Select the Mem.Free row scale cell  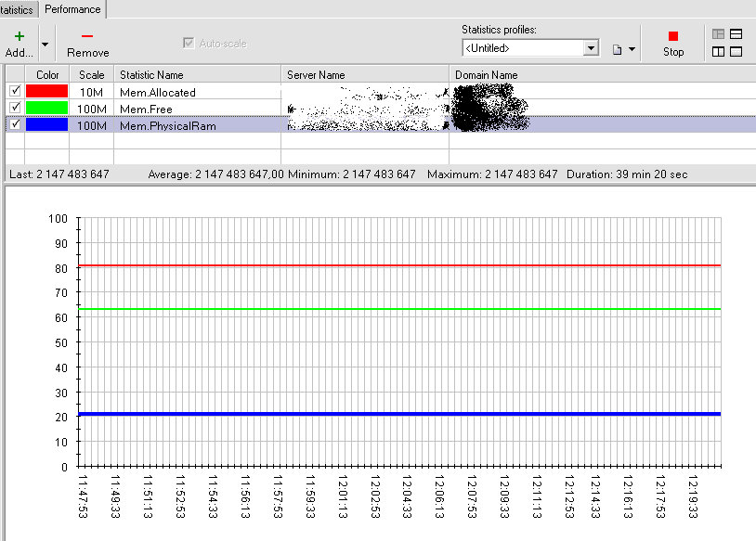point(92,109)
